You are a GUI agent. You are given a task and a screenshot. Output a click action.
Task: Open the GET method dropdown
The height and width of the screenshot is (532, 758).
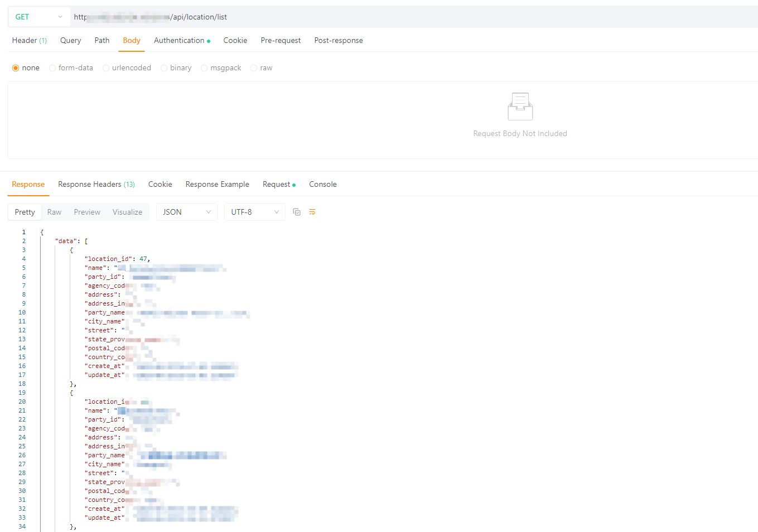[38, 17]
